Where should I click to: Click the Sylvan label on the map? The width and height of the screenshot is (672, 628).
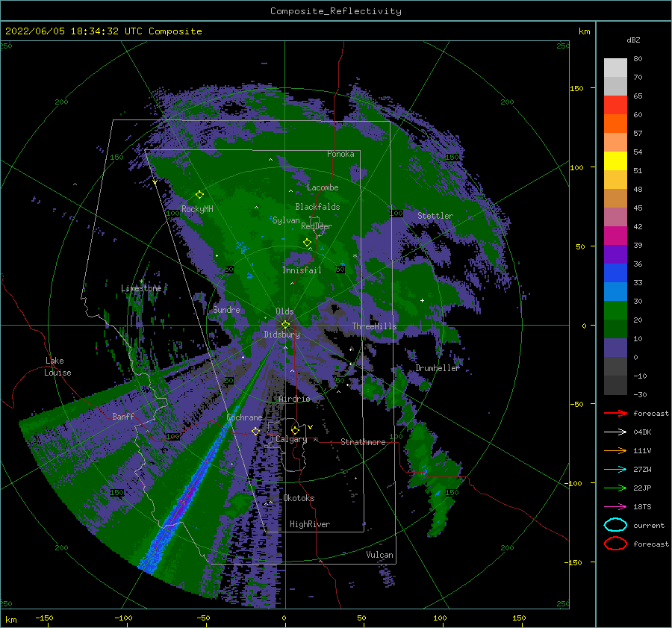(286, 220)
